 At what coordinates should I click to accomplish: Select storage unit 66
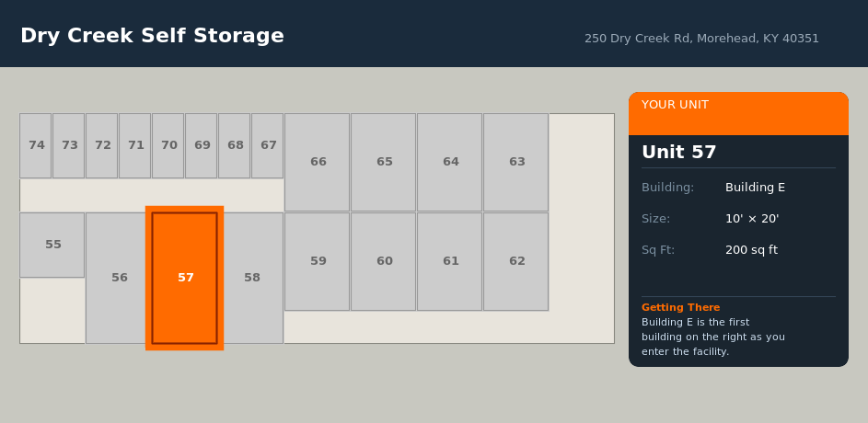click(318, 162)
